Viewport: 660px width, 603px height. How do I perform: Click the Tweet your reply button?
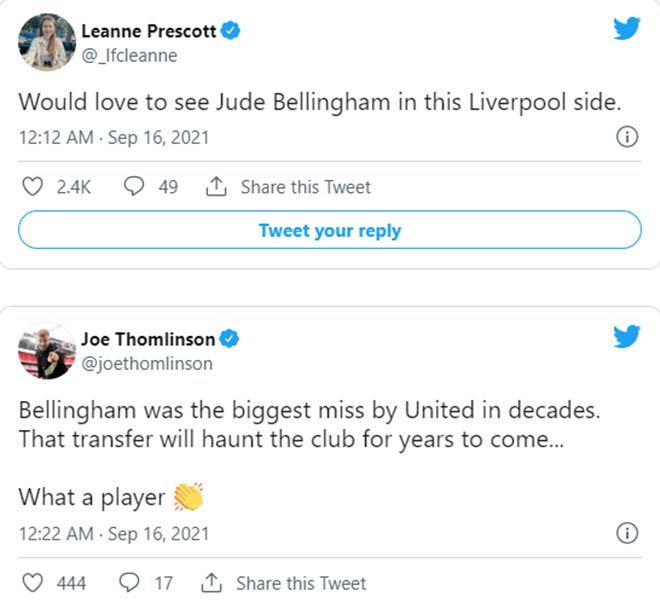pyautogui.click(x=329, y=230)
